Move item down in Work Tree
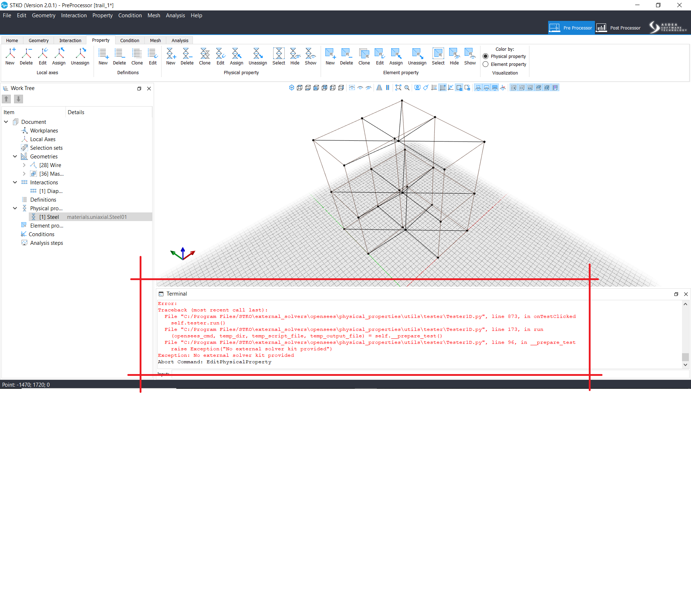 (x=18, y=99)
